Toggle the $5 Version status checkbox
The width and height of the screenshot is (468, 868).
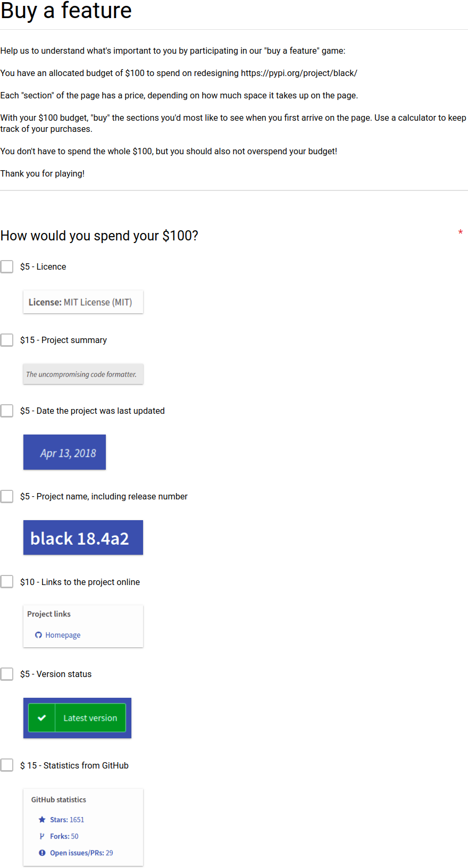pos(7,674)
